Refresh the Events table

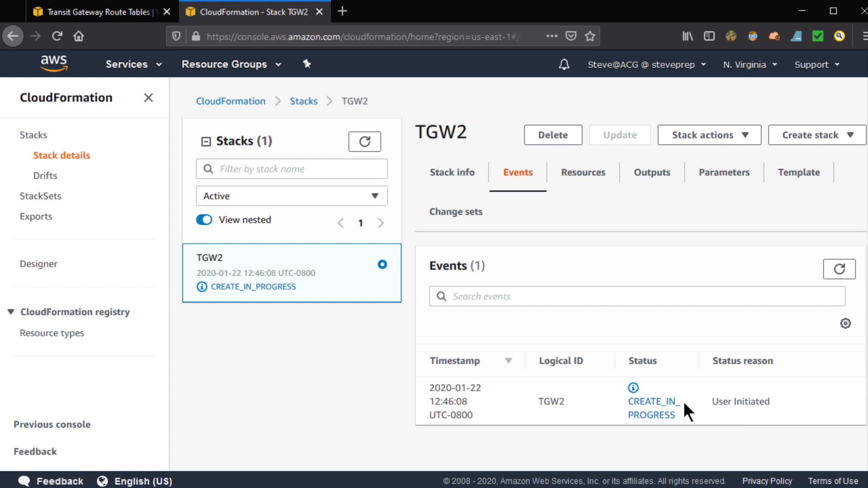pyautogui.click(x=839, y=269)
